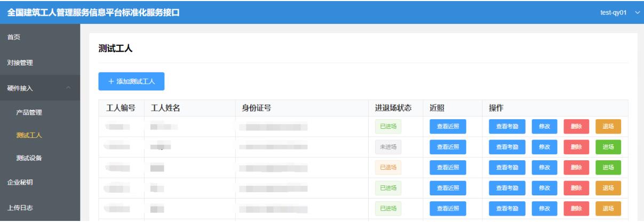Click red 删除 button in third row
Image resolution: width=644 pixels, height=222 pixels.
tap(576, 167)
